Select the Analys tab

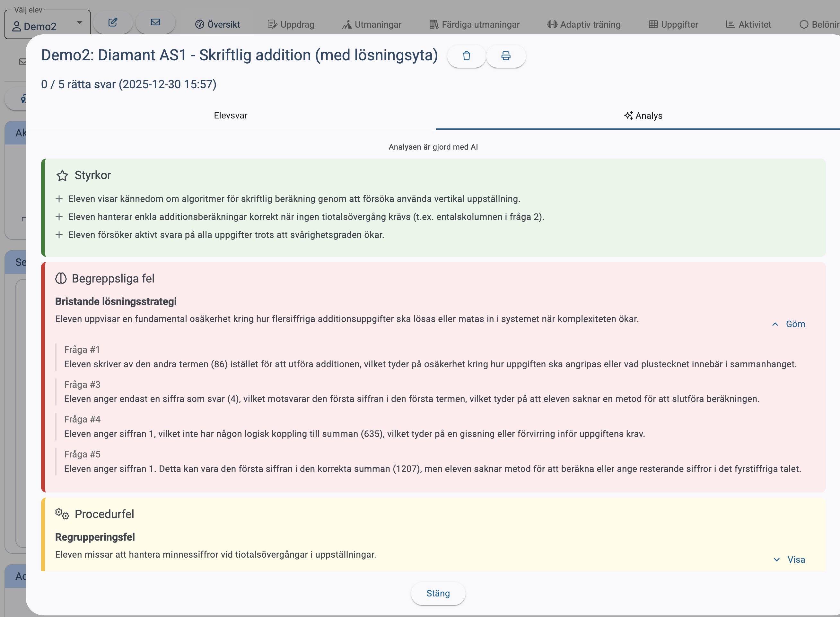coord(643,116)
